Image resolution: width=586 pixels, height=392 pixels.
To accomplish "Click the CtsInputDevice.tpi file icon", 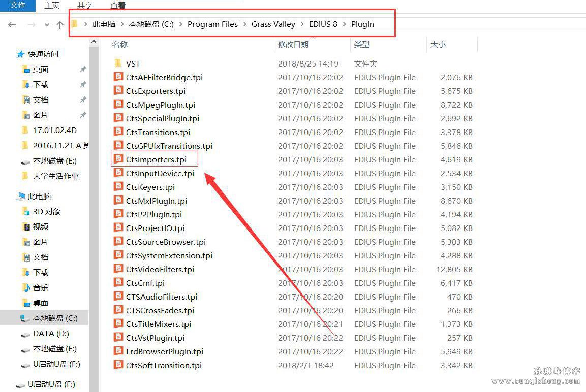I will [x=118, y=173].
